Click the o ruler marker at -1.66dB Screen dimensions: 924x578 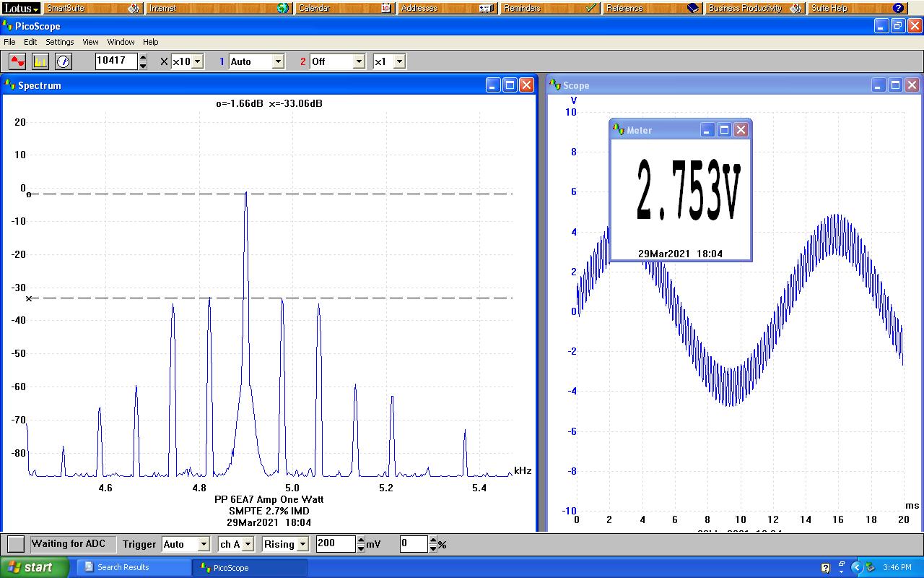[x=29, y=194]
